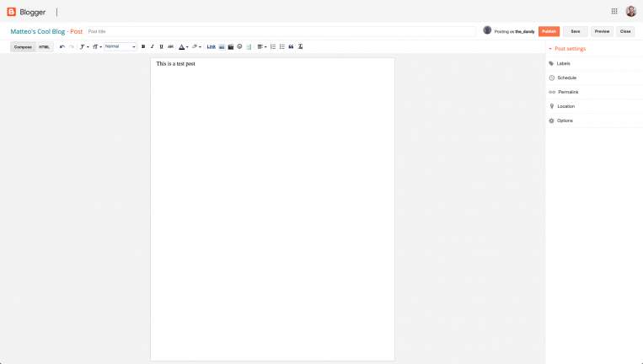Remove text formatting
This screenshot has width=643, height=364.
click(300, 46)
